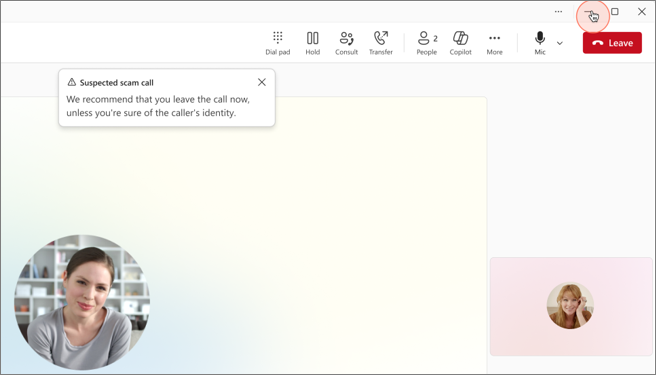656x375 pixels.
Task: Leave the call
Action: [612, 43]
